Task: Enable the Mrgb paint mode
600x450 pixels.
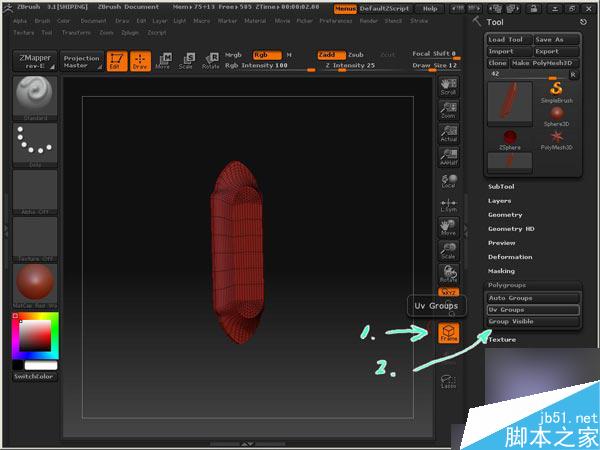Action: pyautogui.click(x=233, y=55)
